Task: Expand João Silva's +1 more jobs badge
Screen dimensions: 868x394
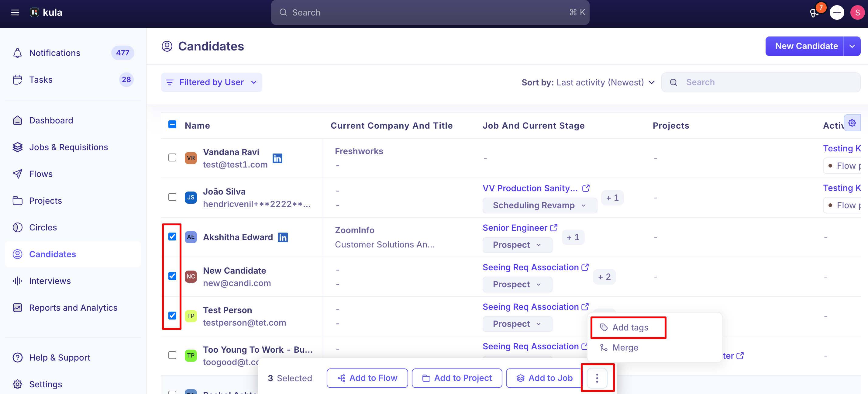Action: 612,198
